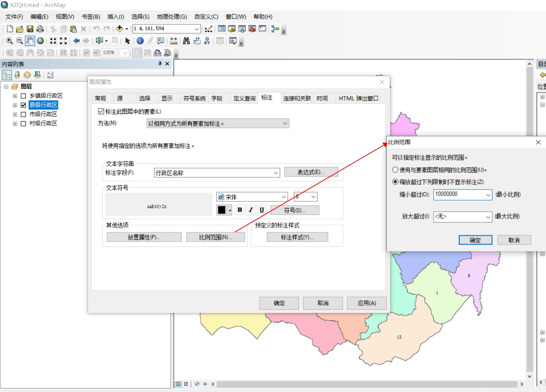The height and width of the screenshot is (392, 546).
Task: Click the 表达式(E) button
Action: click(x=311, y=172)
